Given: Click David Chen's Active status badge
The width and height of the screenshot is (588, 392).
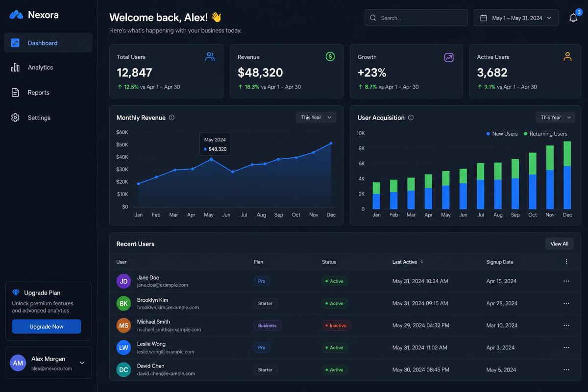Looking at the screenshot, I should point(335,369).
